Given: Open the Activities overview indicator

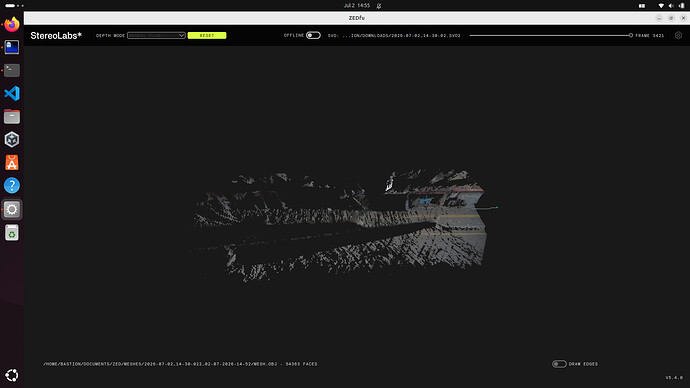Looking at the screenshot, I should tap(15, 6).
